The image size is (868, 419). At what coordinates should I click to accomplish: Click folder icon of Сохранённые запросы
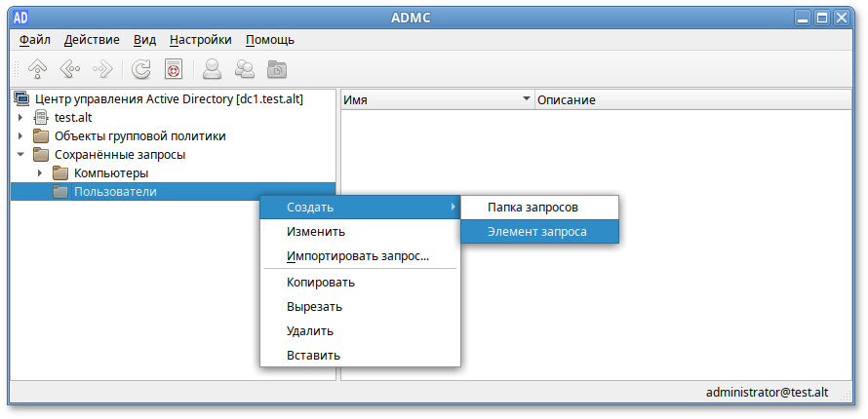click(x=41, y=154)
